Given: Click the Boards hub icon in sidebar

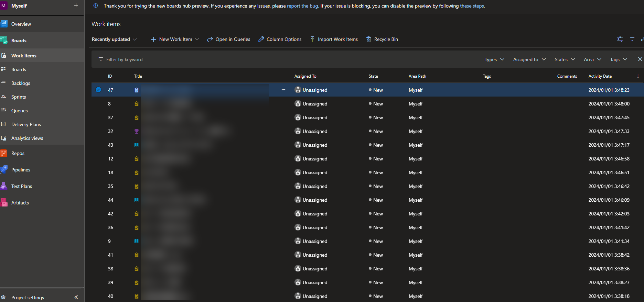Looking at the screenshot, I should pyautogui.click(x=4, y=40).
